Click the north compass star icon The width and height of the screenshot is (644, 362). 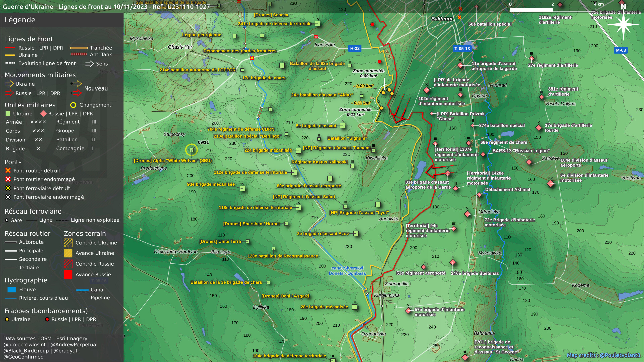pos(623,25)
